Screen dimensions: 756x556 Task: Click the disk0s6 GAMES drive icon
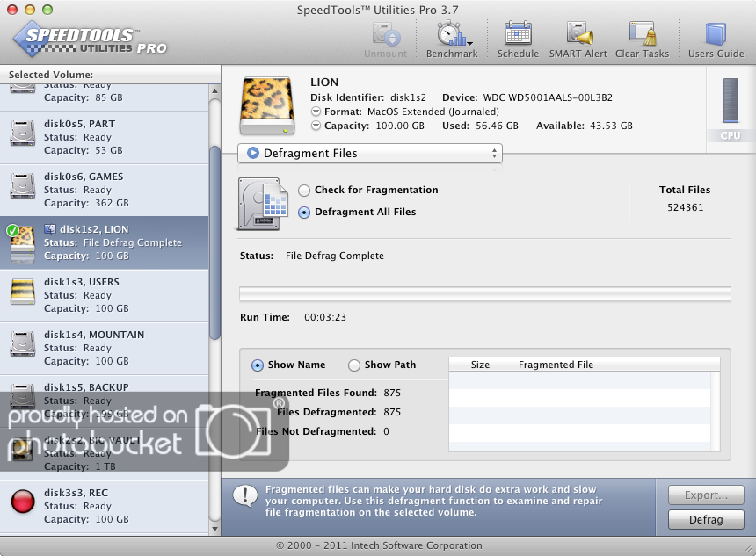[22, 185]
